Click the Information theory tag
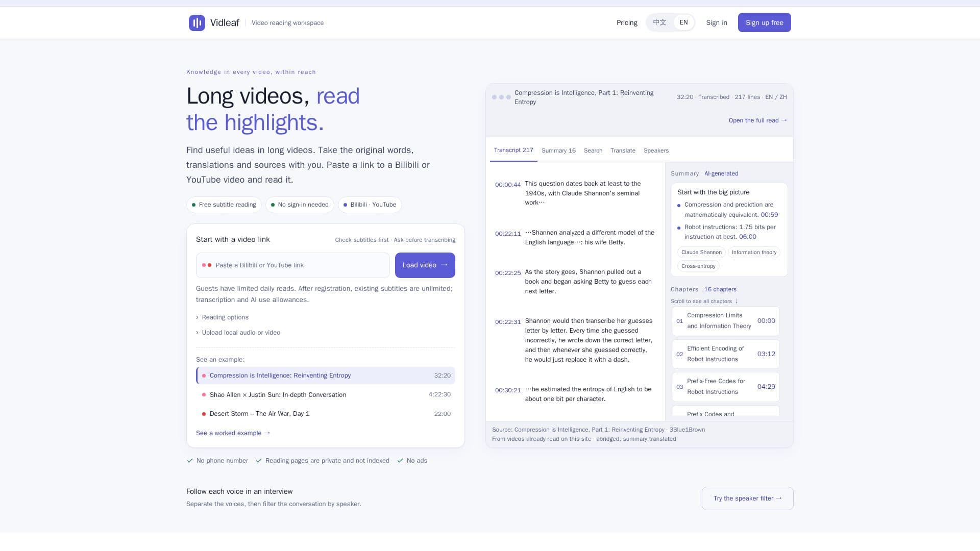The image size is (980, 551). coord(754,253)
